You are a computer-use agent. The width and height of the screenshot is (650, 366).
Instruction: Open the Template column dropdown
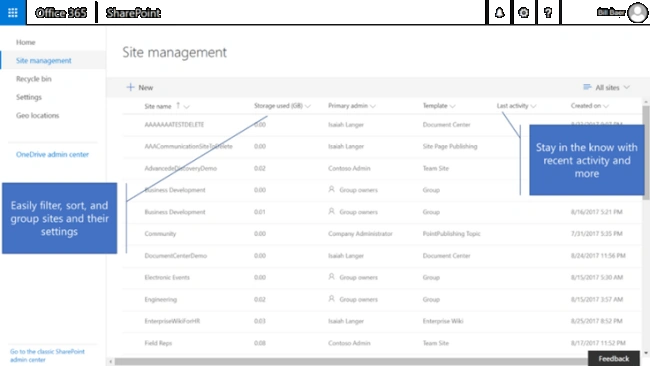coord(452,106)
